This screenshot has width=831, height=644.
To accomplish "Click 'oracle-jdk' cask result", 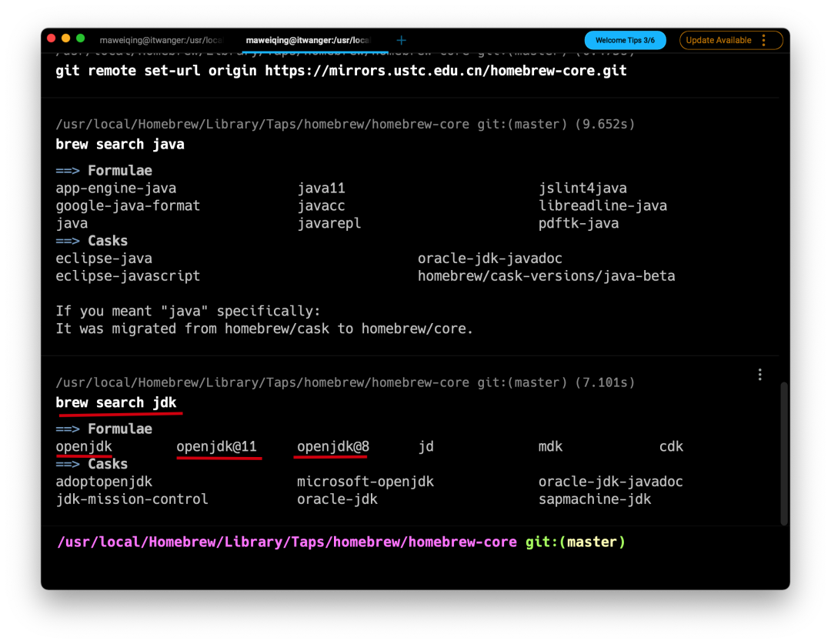I will coord(337,499).
